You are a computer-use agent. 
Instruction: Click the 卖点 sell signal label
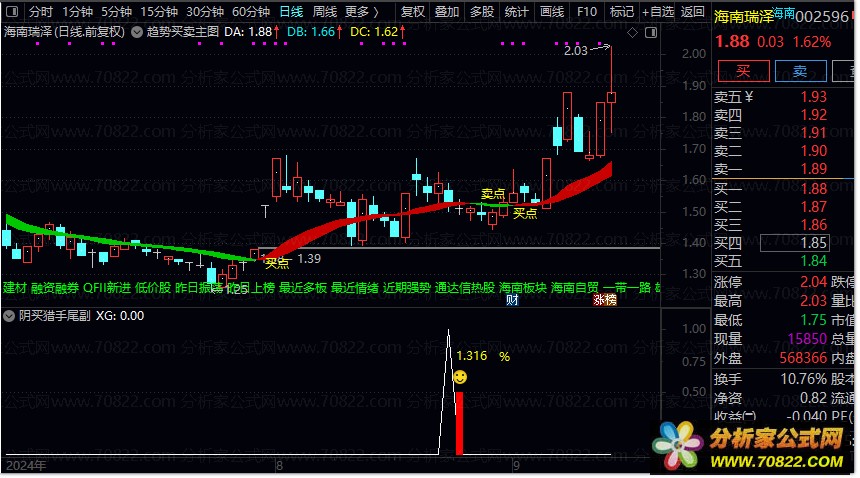(493, 194)
